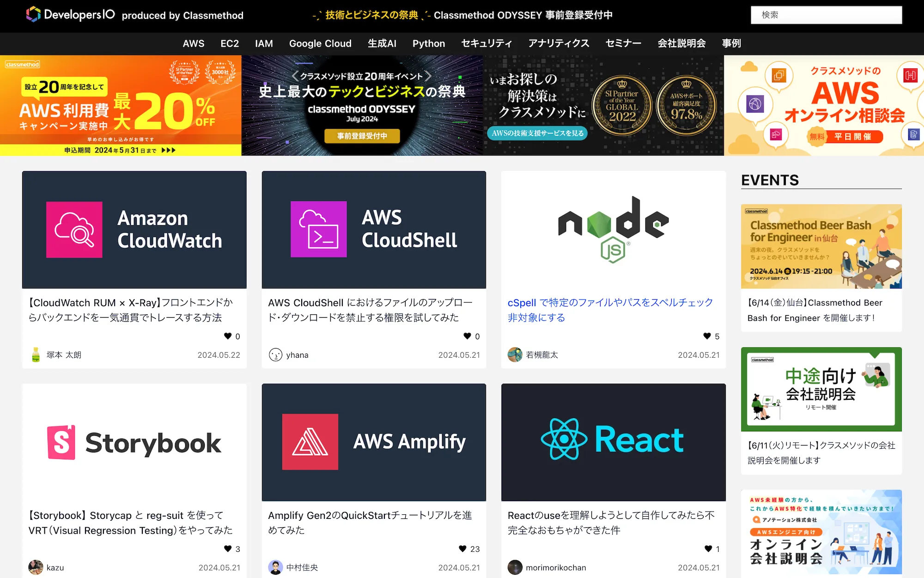Open the Amplify Gen2 QuickStart article title
Viewport: 924px width, 578px height.
click(x=370, y=523)
